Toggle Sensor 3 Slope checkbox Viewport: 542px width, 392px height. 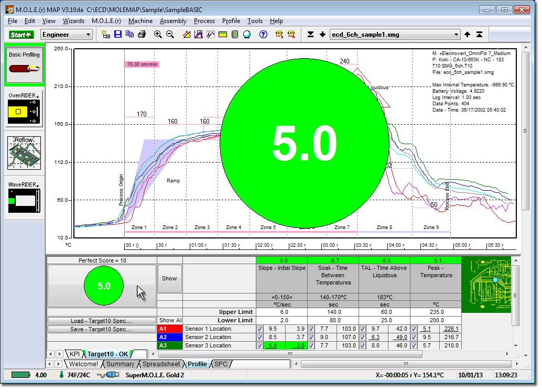pos(259,346)
